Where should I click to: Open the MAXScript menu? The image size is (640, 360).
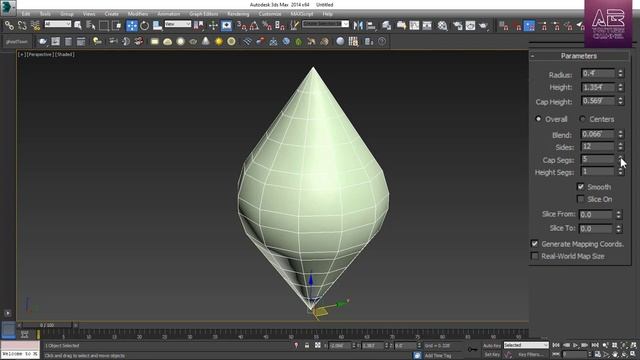click(x=302, y=14)
